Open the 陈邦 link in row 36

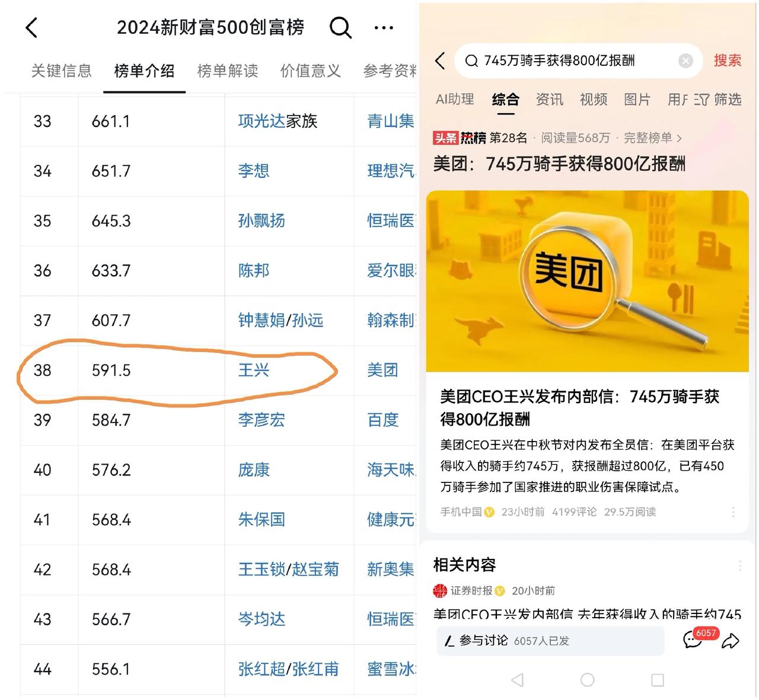point(254,271)
